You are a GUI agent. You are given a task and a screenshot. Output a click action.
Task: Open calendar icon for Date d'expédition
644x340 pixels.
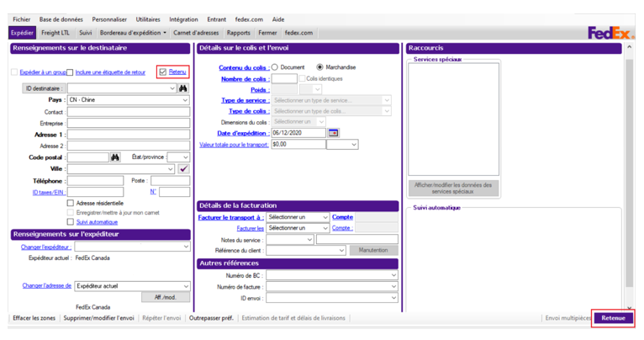(334, 133)
